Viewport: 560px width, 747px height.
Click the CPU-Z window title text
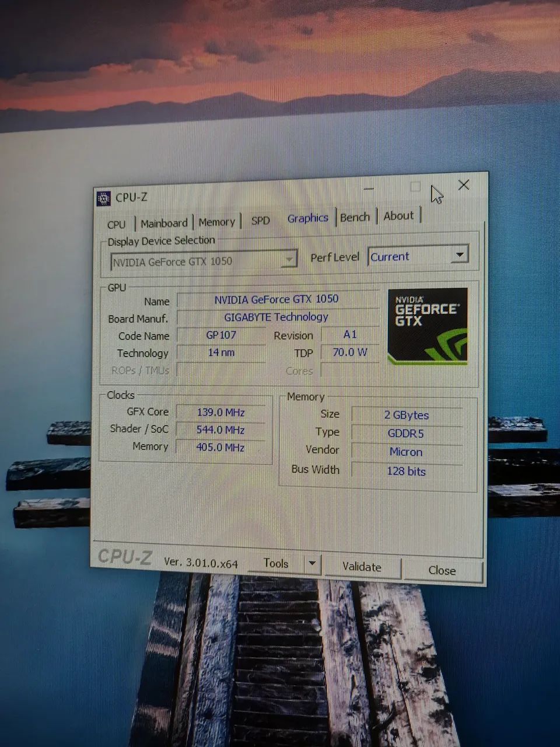[131, 197]
